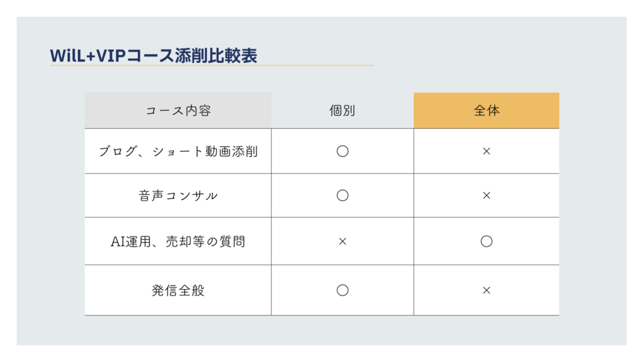
Task: Click the ブログ、ショート動画添削 row label
Action: (x=178, y=151)
